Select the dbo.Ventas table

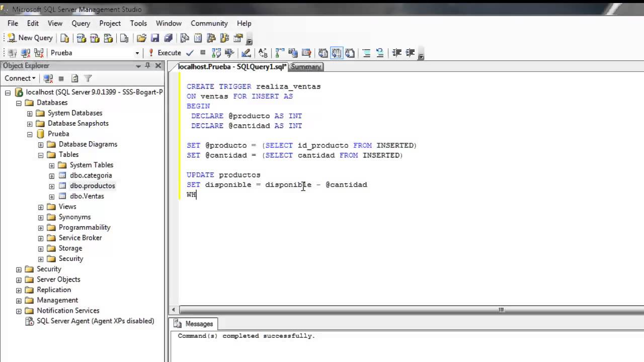pos(87,196)
